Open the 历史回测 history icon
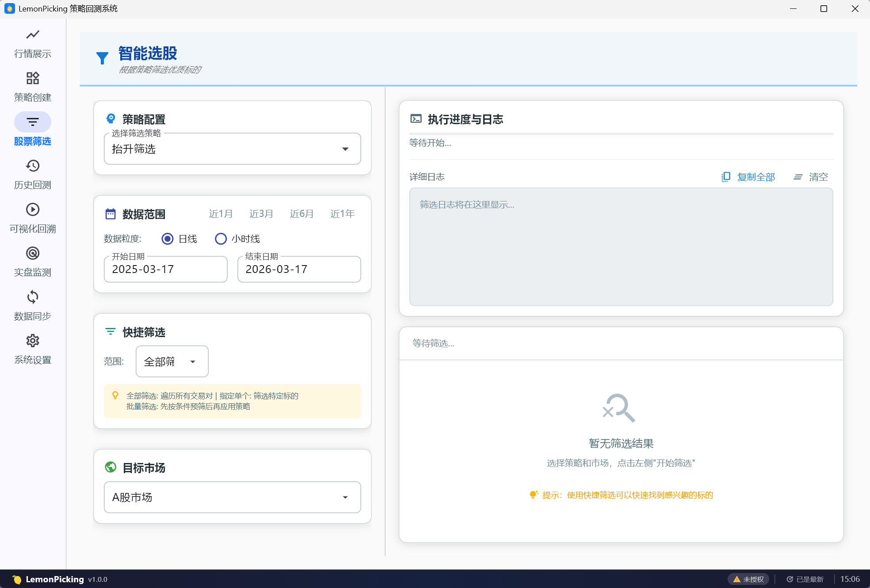This screenshot has width=870, height=588. coord(33,166)
